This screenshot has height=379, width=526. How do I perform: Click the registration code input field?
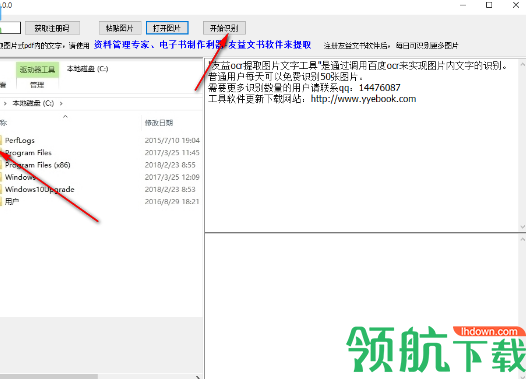tap(10, 28)
